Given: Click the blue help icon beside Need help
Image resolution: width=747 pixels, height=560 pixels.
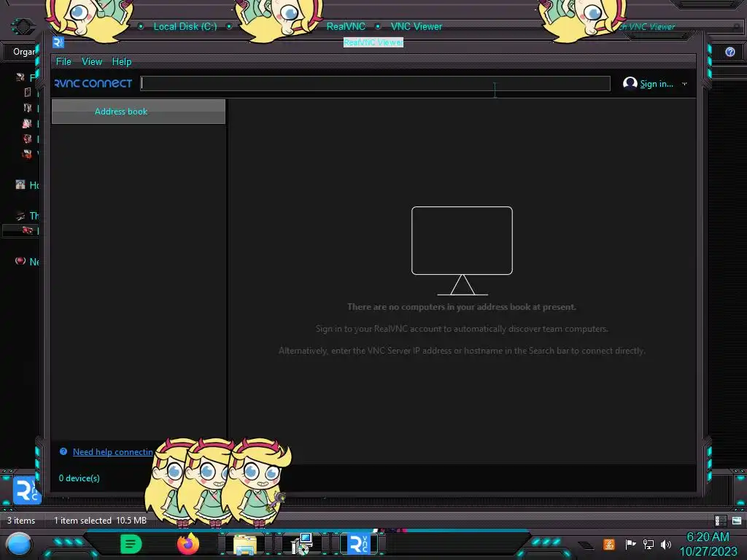Looking at the screenshot, I should [63, 451].
